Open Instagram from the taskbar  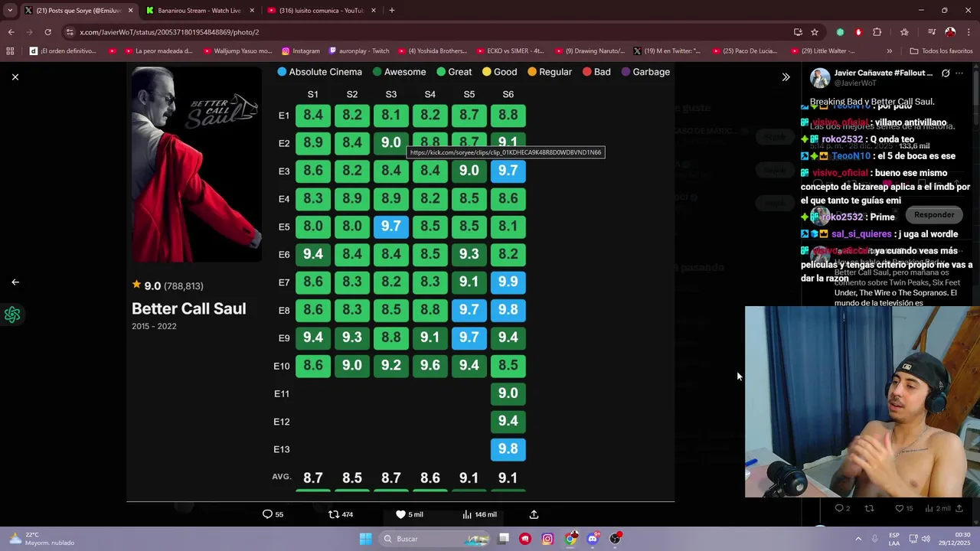(x=547, y=539)
